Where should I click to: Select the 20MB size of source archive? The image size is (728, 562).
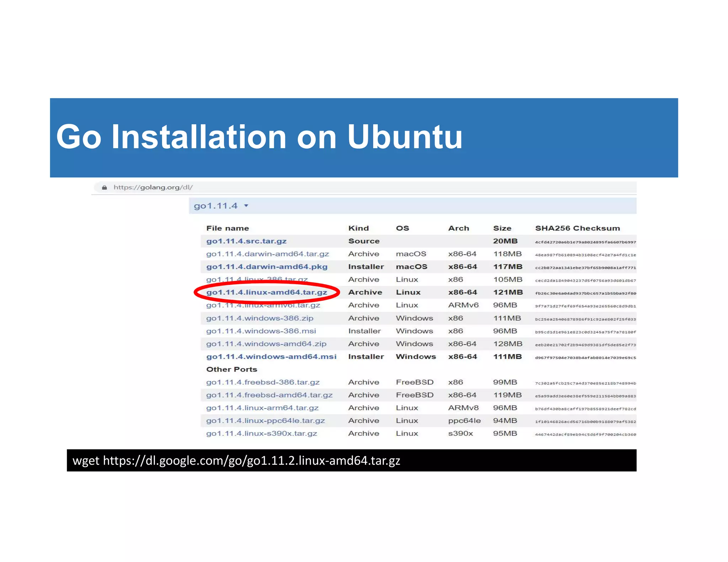(x=505, y=241)
